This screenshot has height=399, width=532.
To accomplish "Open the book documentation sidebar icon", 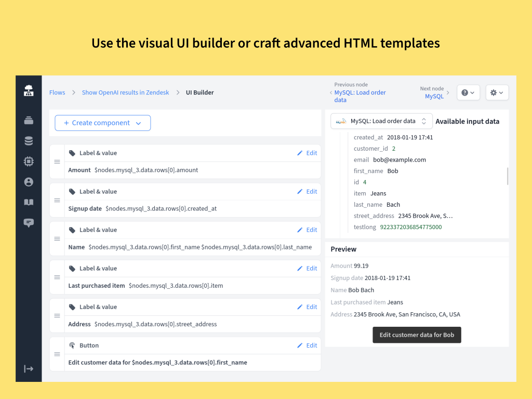I will 29,202.
